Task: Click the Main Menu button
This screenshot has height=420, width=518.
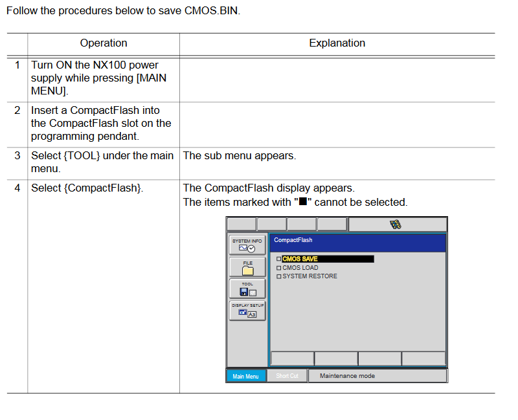Action: tap(246, 376)
